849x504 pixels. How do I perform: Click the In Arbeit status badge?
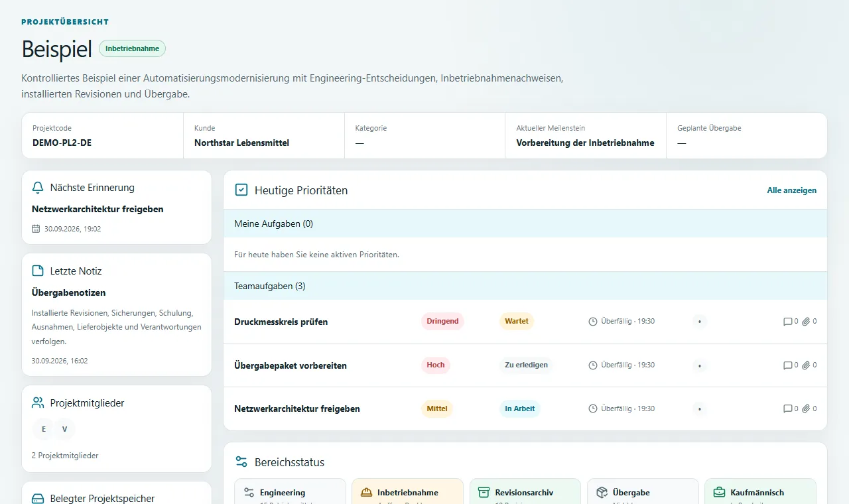[520, 409]
